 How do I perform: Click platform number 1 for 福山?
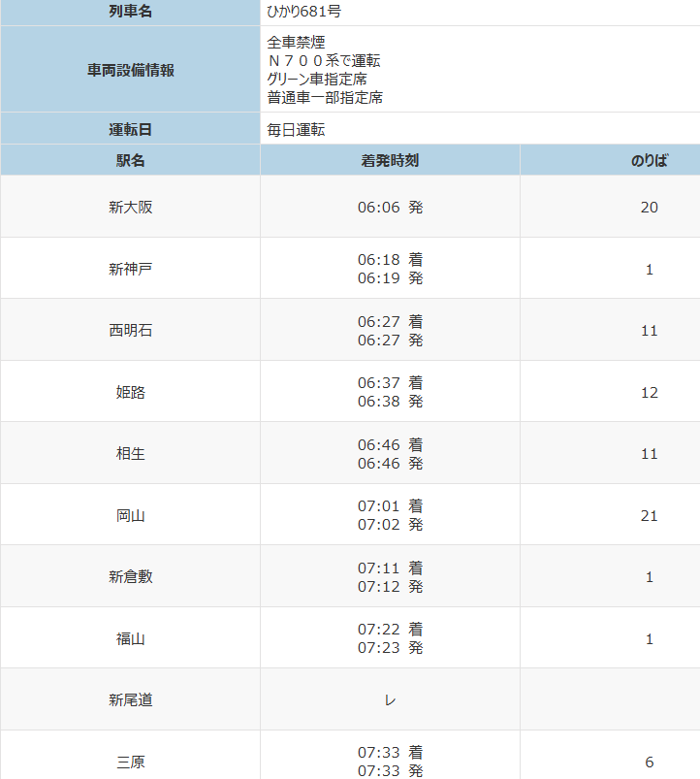click(x=650, y=639)
